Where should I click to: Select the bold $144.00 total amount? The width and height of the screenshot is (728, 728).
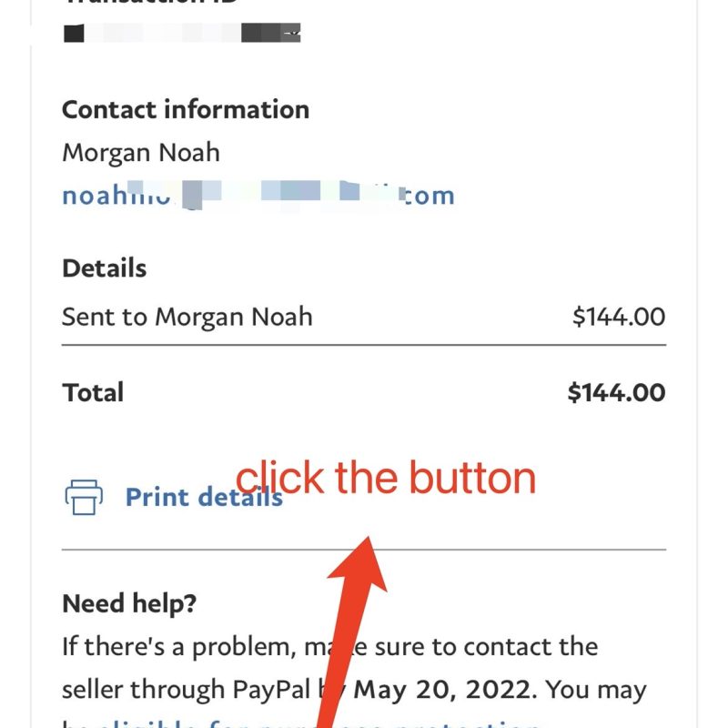pyautogui.click(x=616, y=392)
